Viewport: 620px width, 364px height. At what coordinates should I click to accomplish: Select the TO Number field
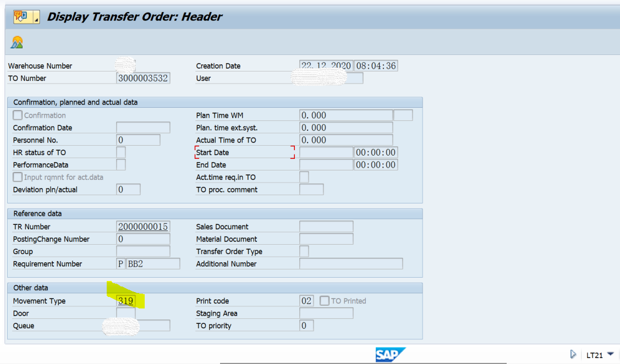pos(142,78)
